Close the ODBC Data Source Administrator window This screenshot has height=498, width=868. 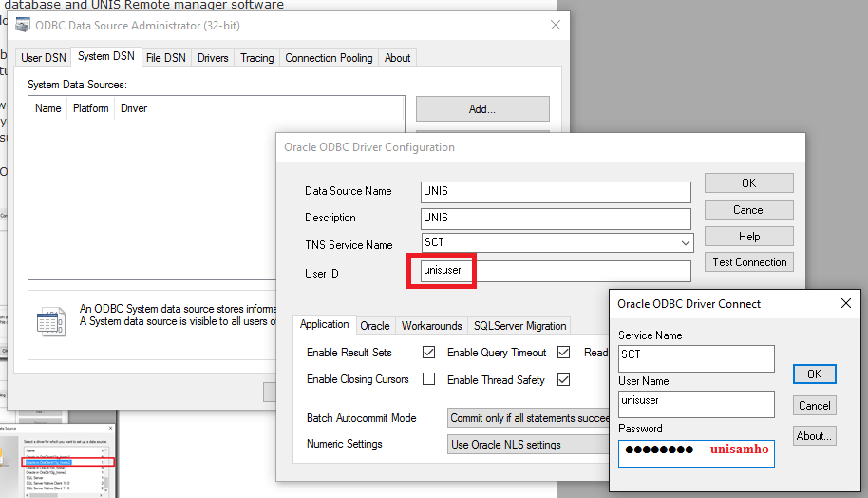coord(556,25)
